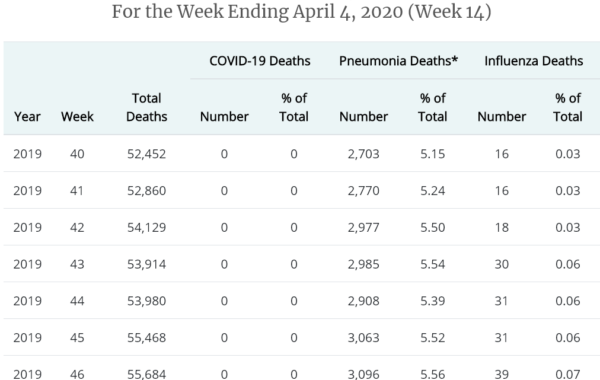The image size is (600, 380).
Task: Click total deaths value 55,468
Action: (147, 338)
